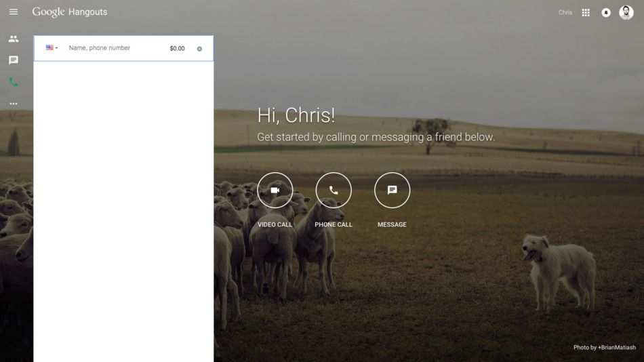644x362 pixels.
Task: Open the profile avatar account menu
Action: click(x=626, y=12)
